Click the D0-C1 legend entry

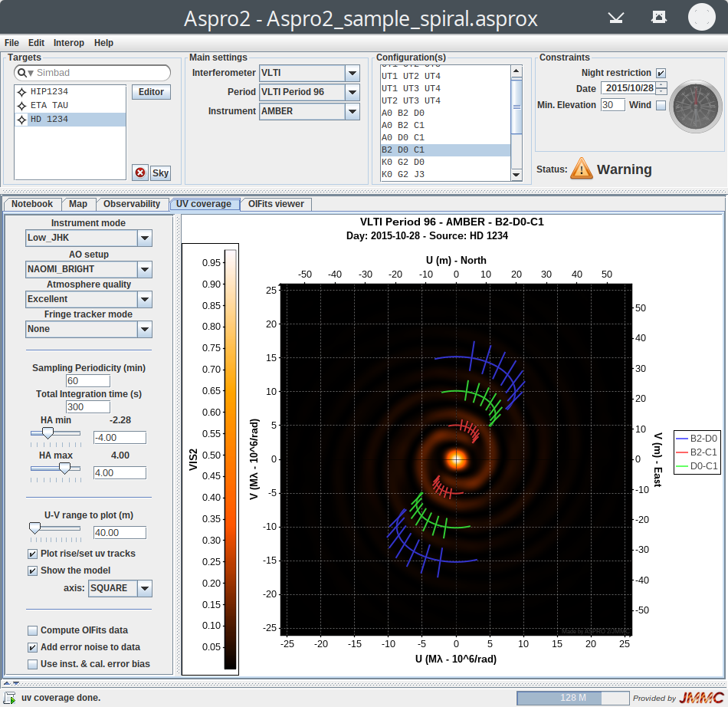pos(697,466)
